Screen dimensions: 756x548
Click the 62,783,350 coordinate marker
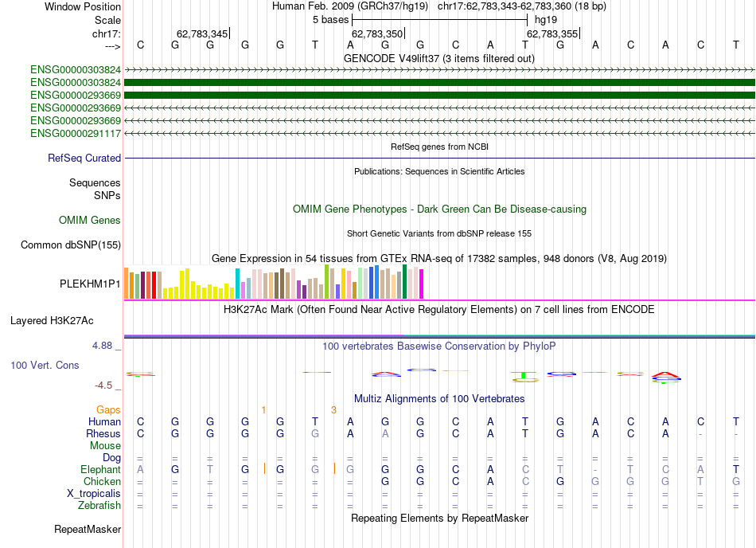[378, 33]
